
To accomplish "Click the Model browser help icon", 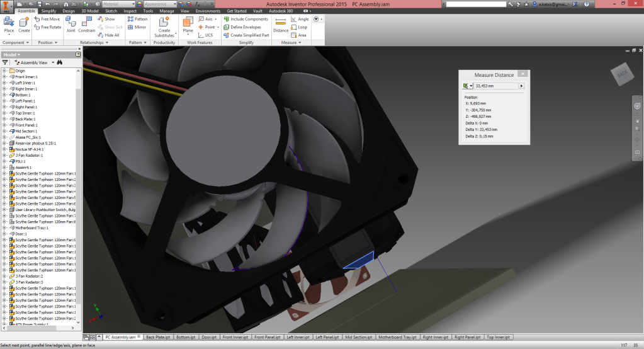I will [x=78, y=55].
